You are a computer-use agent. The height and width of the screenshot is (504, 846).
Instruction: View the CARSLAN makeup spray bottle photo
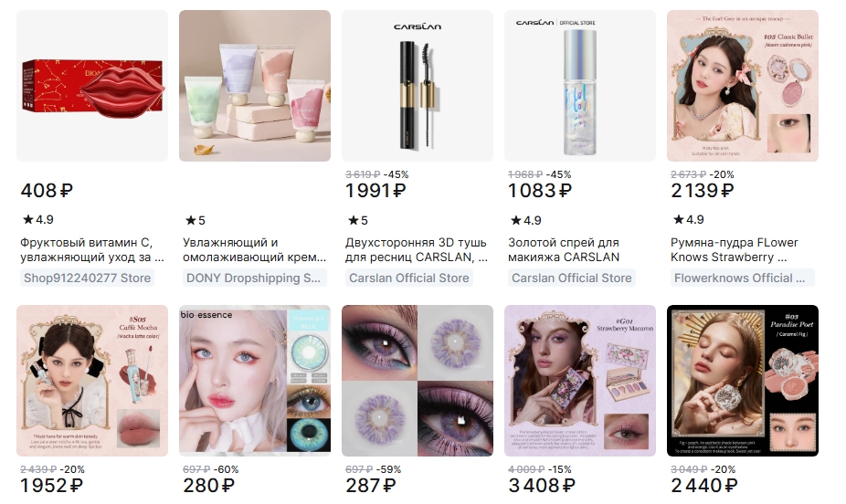coord(580,86)
